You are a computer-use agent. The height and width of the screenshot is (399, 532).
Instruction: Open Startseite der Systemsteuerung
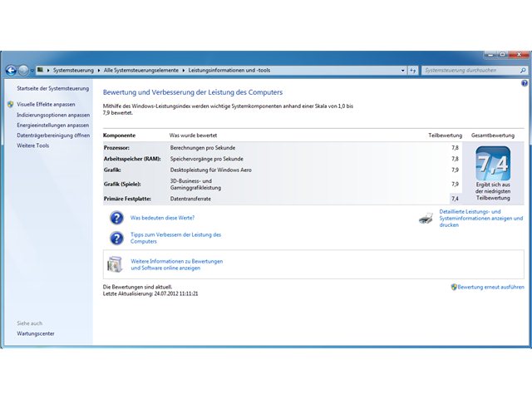click(x=53, y=88)
